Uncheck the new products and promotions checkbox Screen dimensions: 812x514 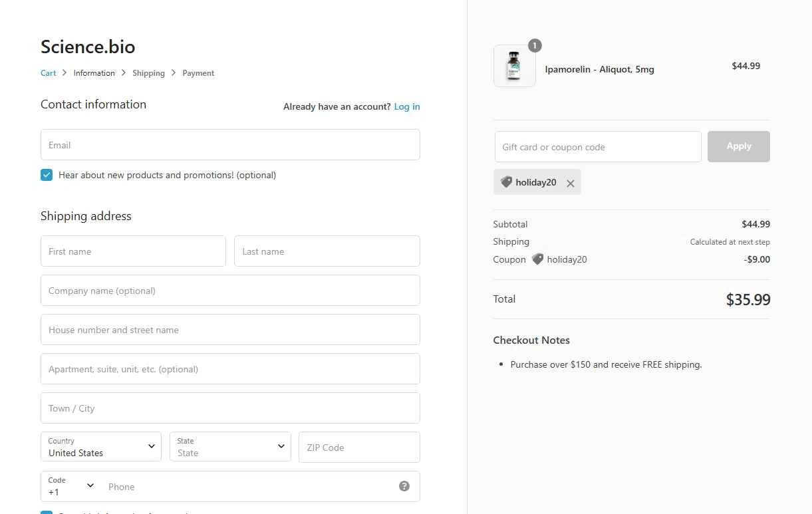pyautogui.click(x=47, y=175)
